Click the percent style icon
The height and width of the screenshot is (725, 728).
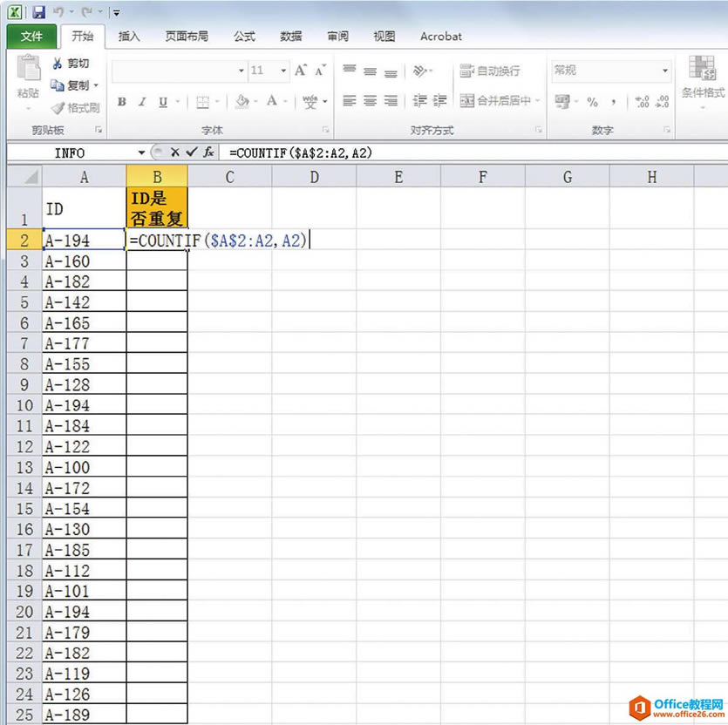tap(592, 102)
